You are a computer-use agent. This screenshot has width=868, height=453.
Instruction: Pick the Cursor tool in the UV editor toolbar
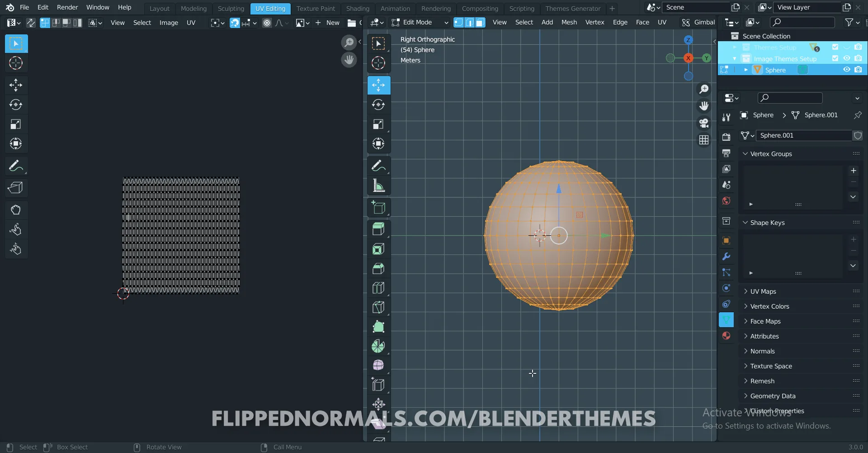pos(16,63)
